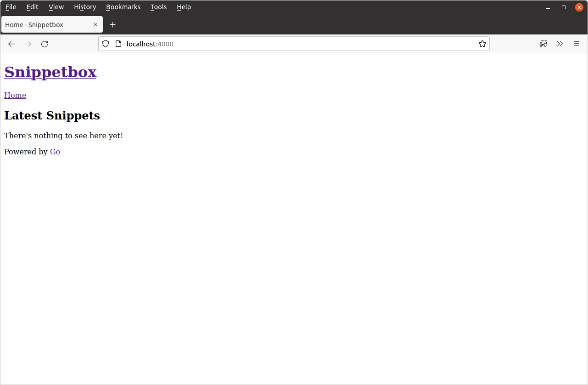Image resolution: width=588 pixels, height=385 pixels.
Task: Open the History menu
Action: [x=85, y=7]
